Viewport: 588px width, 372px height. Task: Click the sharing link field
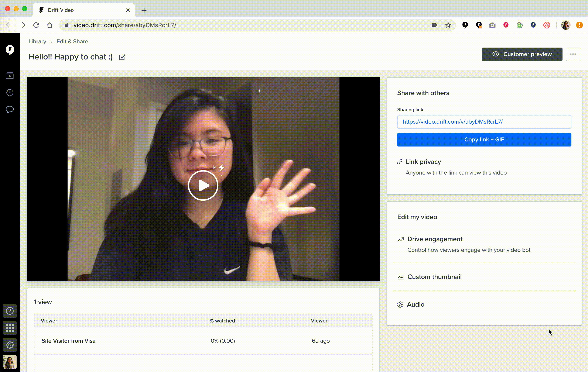click(484, 122)
